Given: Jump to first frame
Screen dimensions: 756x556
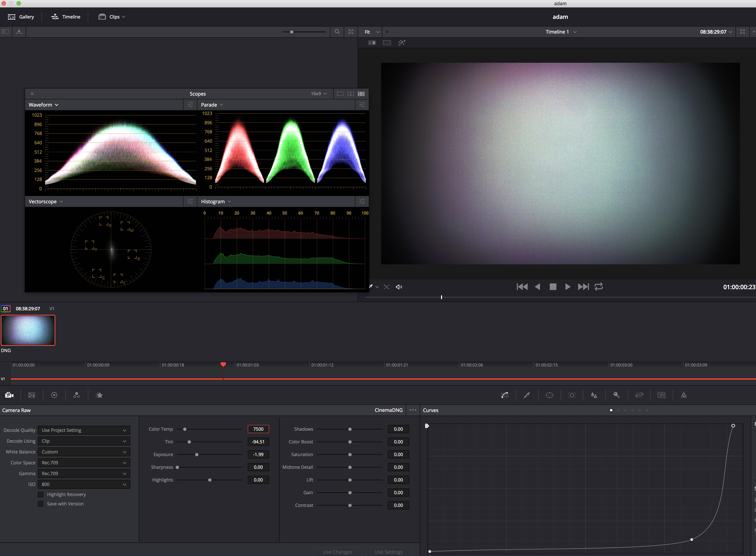Looking at the screenshot, I should (522, 287).
